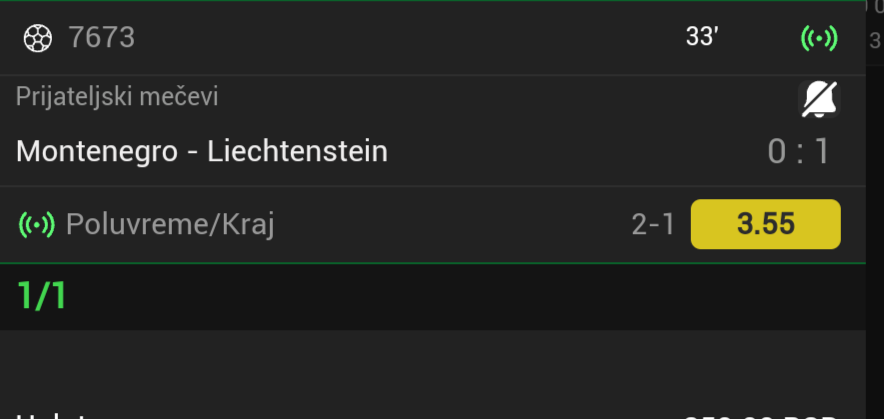Click the green live signal icon beside 33'

tap(819, 38)
